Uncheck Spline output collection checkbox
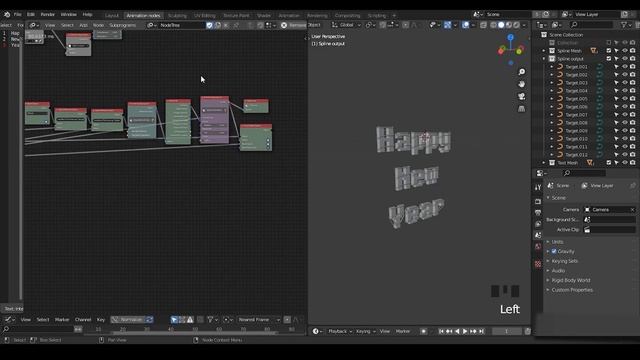The width and height of the screenshot is (640, 360). click(609, 59)
